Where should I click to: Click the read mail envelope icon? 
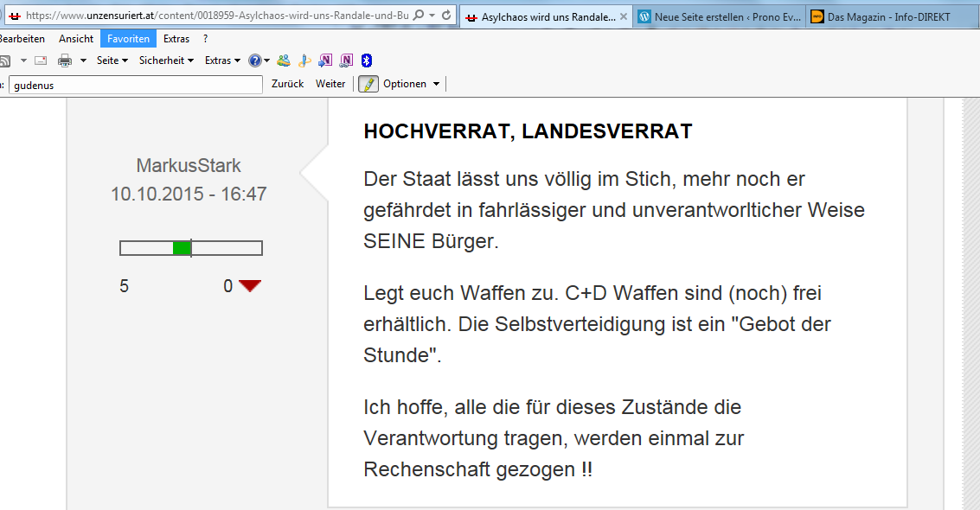pos(40,61)
